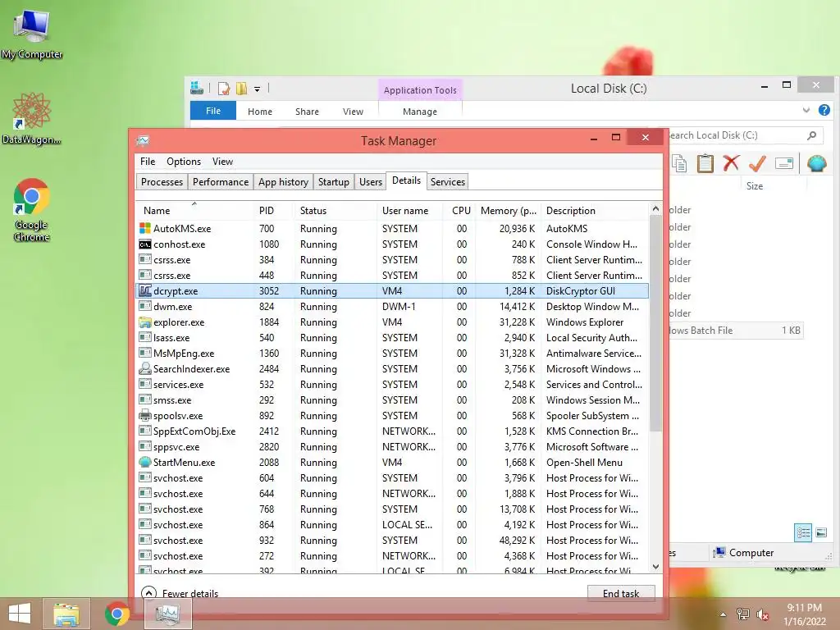Image resolution: width=840 pixels, height=630 pixels.
Task: Collapse Task Manager with Fewer details
Action: [x=180, y=594]
